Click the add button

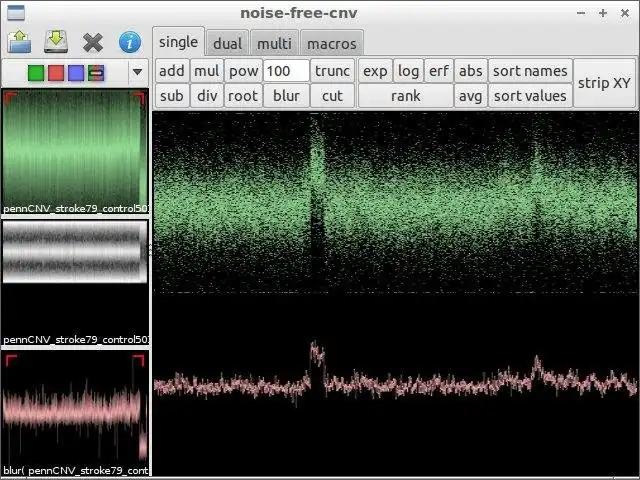click(172, 71)
